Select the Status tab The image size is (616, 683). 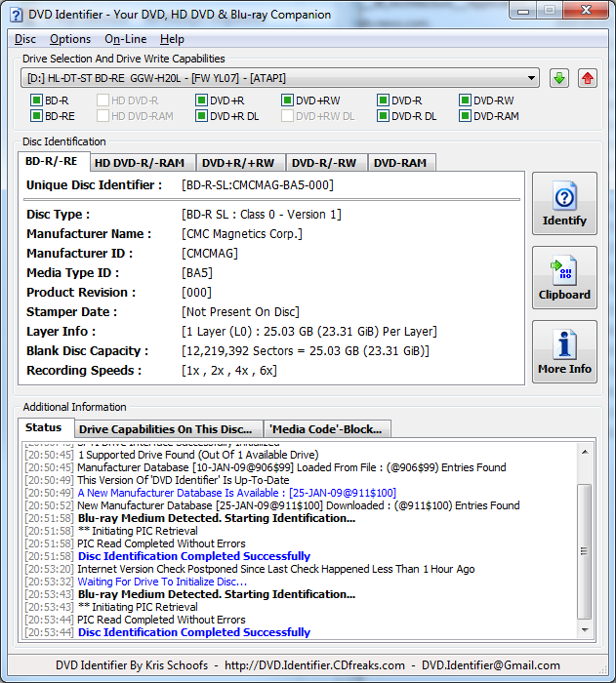[44, 427]
